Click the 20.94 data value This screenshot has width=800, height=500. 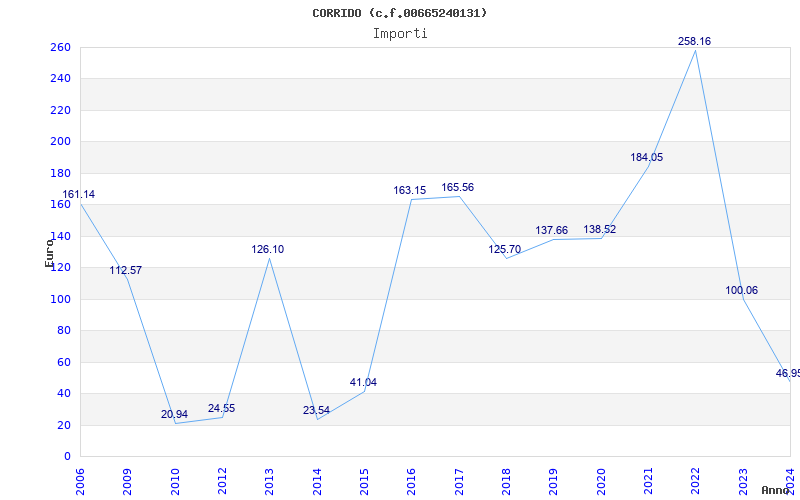coord(174,414)
